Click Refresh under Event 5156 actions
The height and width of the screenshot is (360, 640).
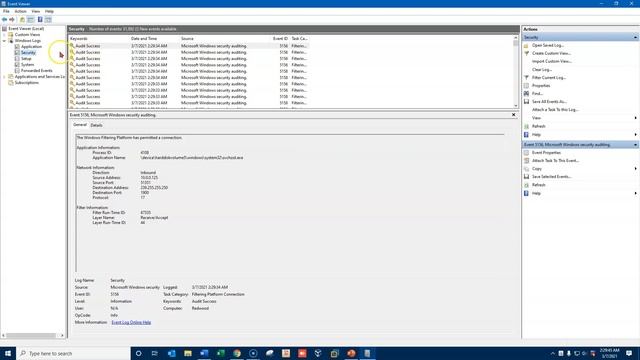coord(538,185)
